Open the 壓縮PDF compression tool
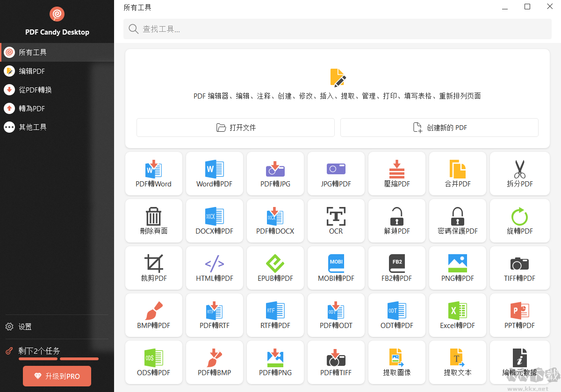The height and width of the screenshot is (392, 561). click(x=396, y=173)
